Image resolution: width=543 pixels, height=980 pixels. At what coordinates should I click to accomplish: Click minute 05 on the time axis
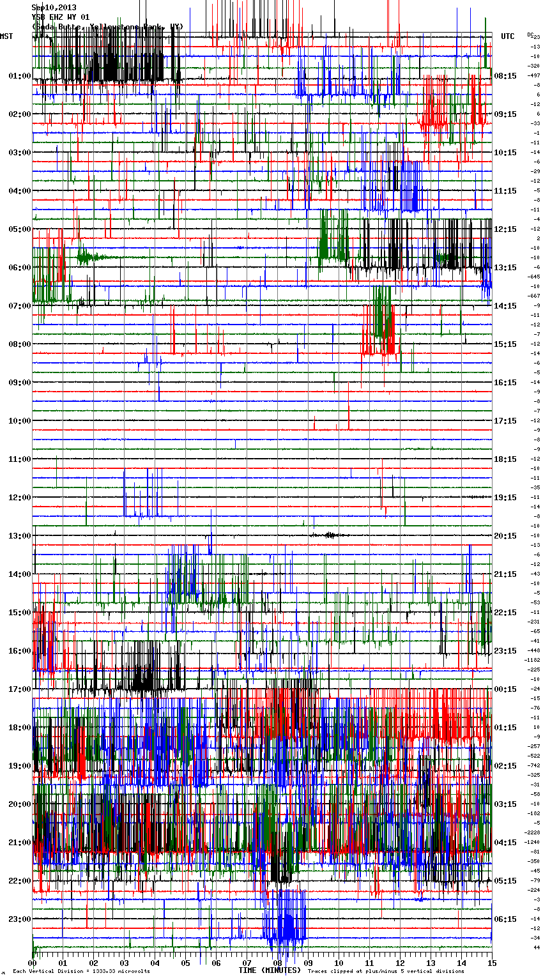point(185,963)
